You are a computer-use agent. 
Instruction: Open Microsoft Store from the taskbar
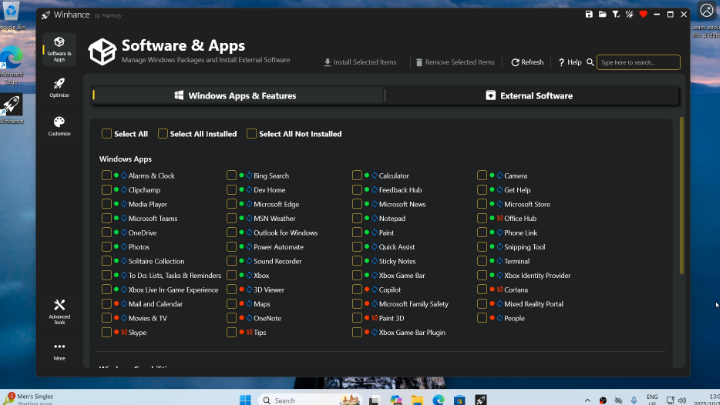(460, 400)
